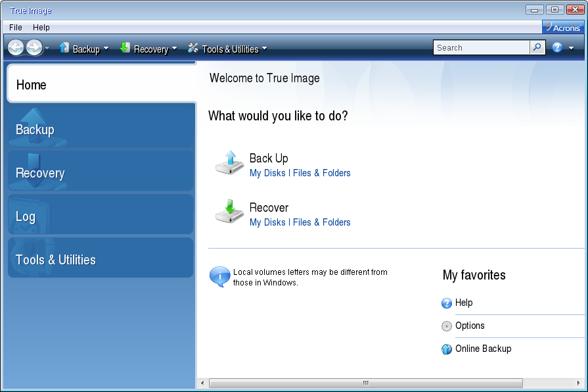Image resolution: width=588 pixels, height=392 pixels.
Task: Click the Forward navigation arrow icon
Action: point(34,47)
